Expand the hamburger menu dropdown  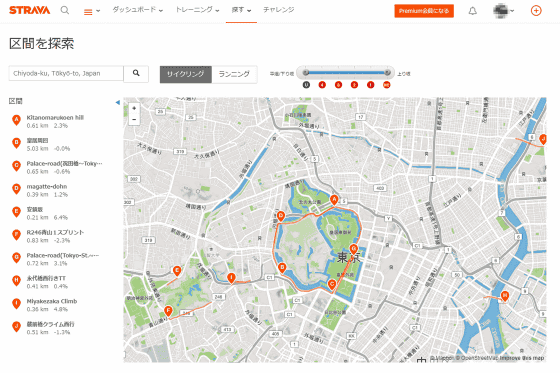point(91,12)
